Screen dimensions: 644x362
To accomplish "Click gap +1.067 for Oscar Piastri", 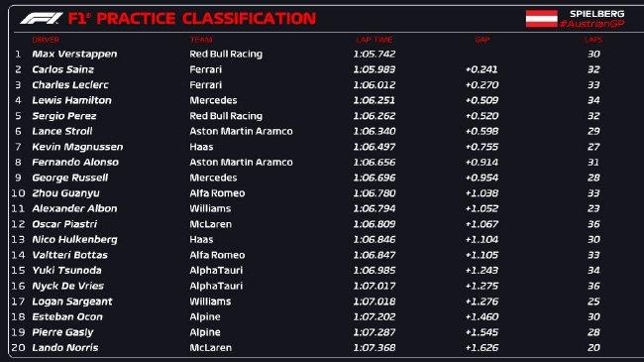I will point(482,224).
